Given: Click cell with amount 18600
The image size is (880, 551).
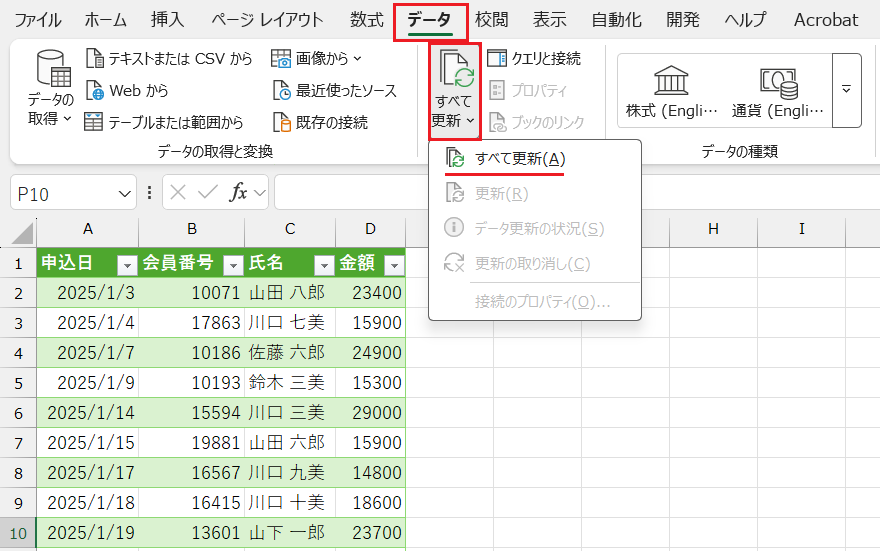Looking at the screenshot, I should 370,503.
